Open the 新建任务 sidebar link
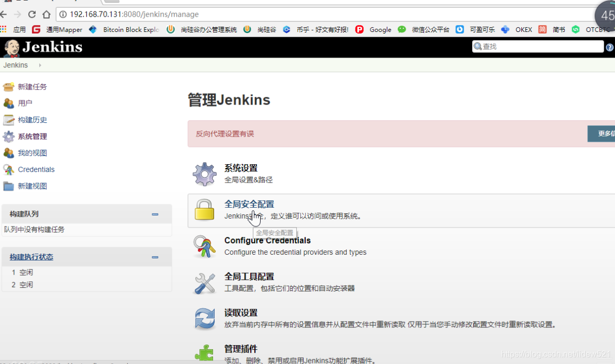 (x=32, y=87)
